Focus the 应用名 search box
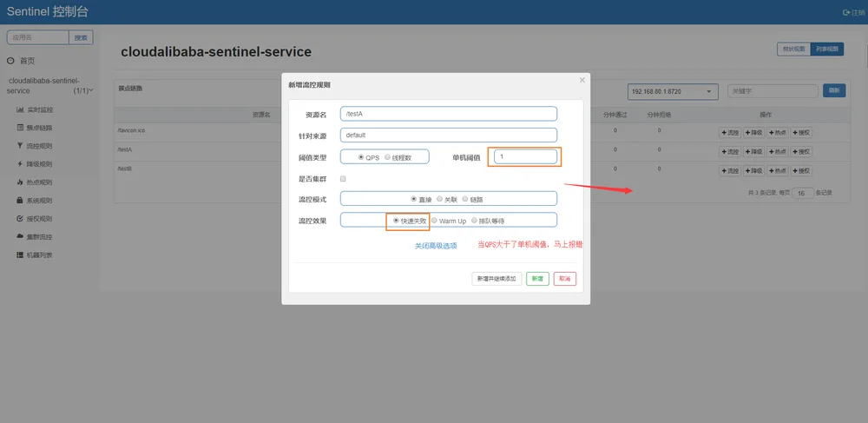 37,37
